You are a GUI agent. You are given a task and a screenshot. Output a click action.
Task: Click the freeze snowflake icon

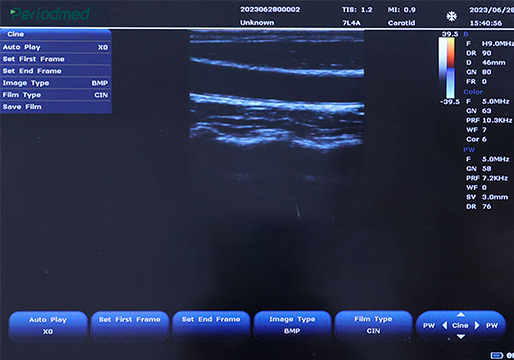452,16
